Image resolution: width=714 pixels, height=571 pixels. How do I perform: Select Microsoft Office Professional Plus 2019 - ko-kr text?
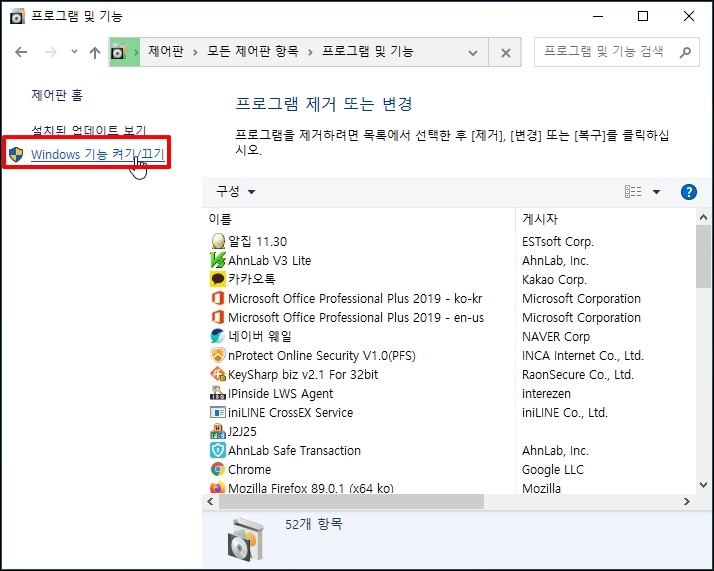(355, 298)
